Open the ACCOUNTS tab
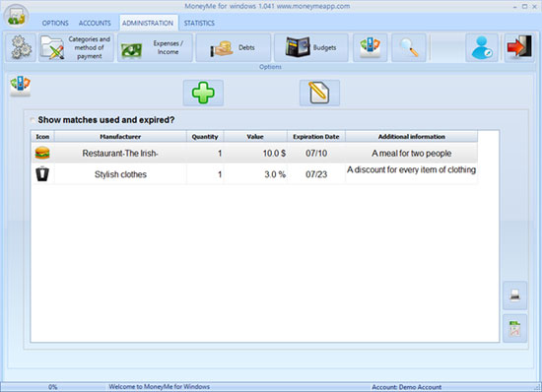 point(95,23)
